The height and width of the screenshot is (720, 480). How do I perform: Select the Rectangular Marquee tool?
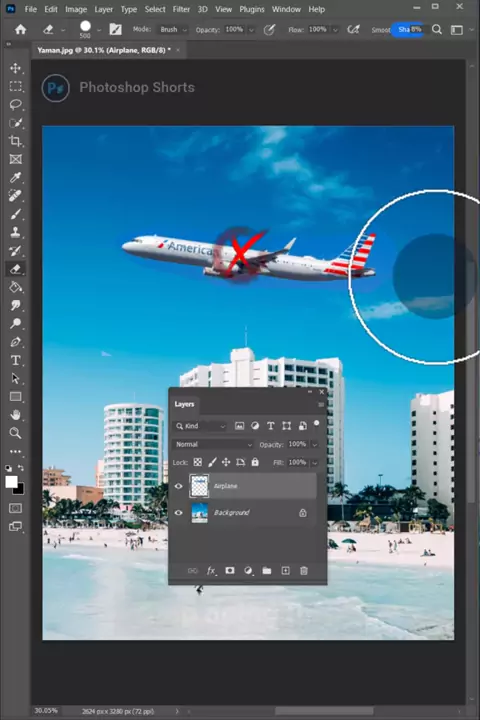(16, 86)
